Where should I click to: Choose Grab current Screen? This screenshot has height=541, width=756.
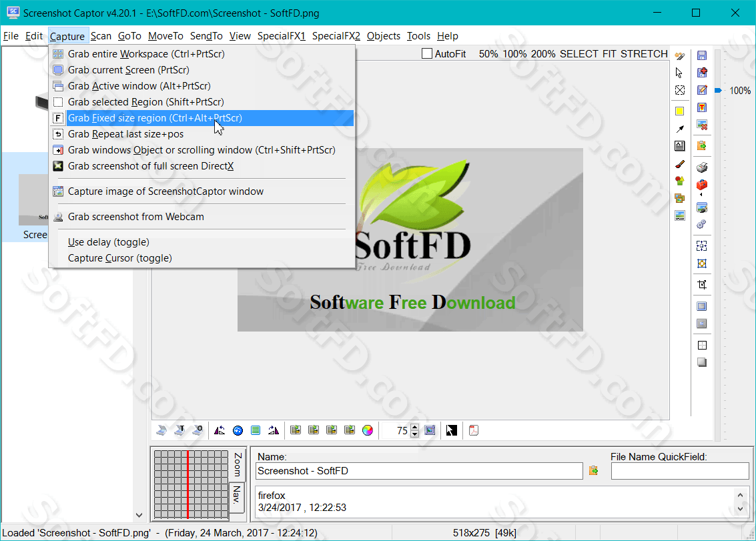202,70
